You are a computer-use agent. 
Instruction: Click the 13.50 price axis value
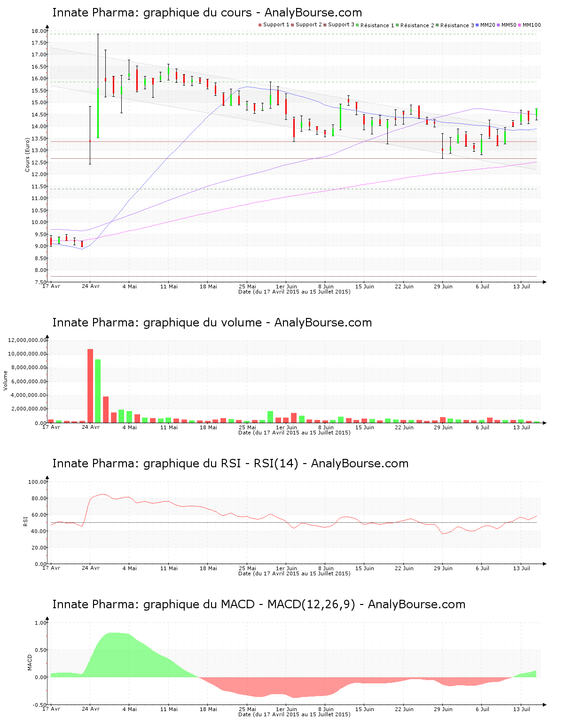tap(39, 139)
